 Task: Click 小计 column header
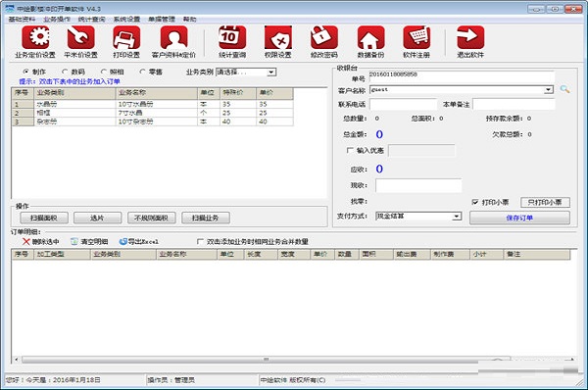(486, 254)
